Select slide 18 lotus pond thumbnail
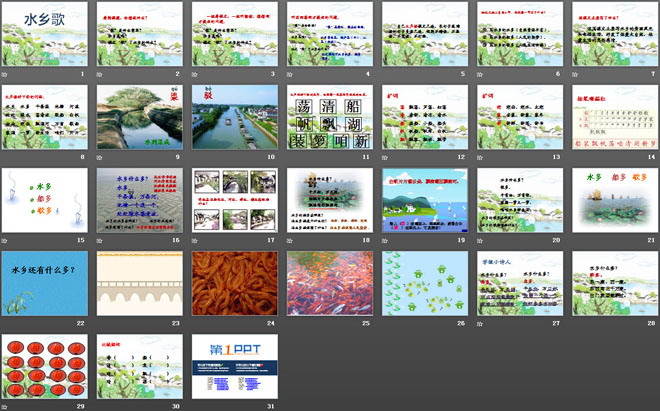Image resolution: width=660 pixels, height=411 pixels. [x=330, y=200]
